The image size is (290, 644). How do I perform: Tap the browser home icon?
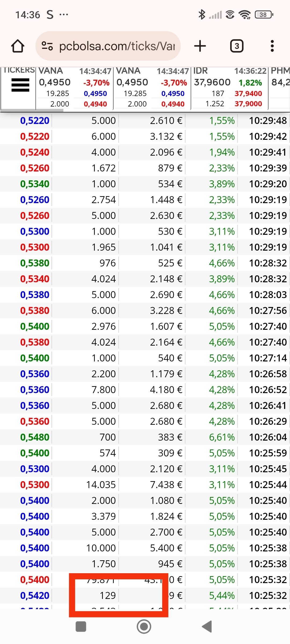tap(18, 46)
